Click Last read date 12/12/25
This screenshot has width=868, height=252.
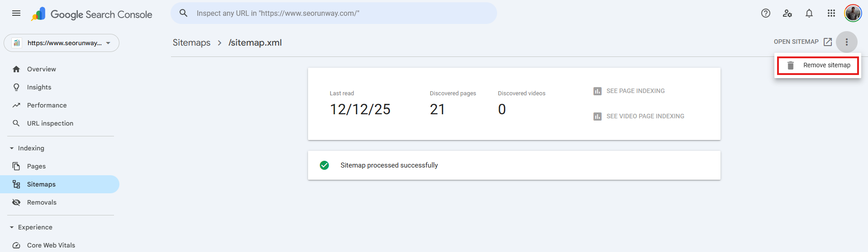coord(360,109)
